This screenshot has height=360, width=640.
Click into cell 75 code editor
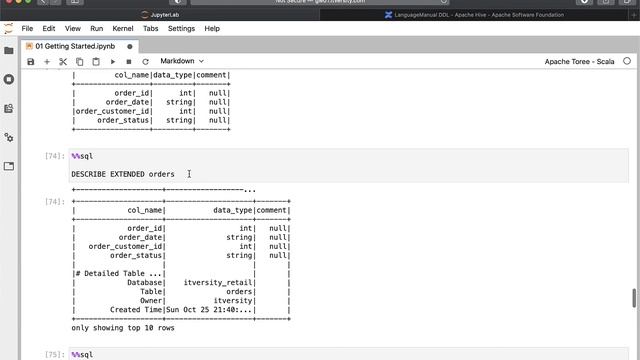tap(349, 354)
